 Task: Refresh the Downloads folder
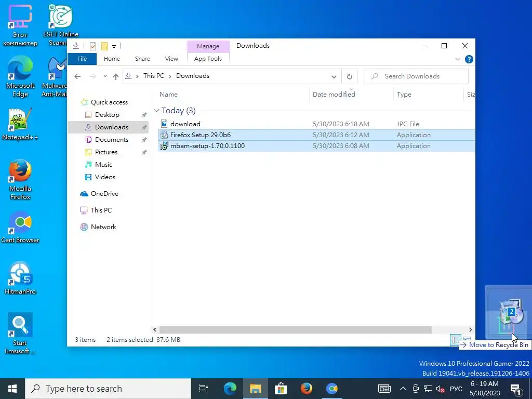point(350,77)
